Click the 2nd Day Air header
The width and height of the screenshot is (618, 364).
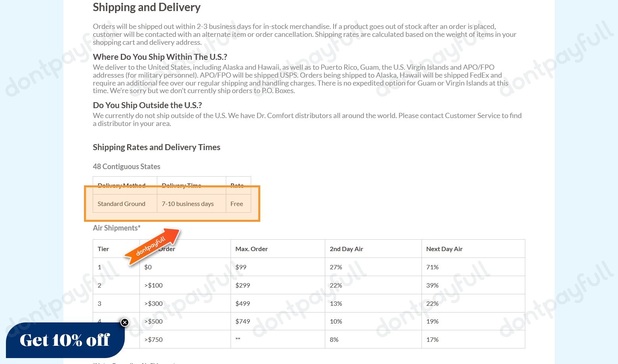(x=346, y=248)
